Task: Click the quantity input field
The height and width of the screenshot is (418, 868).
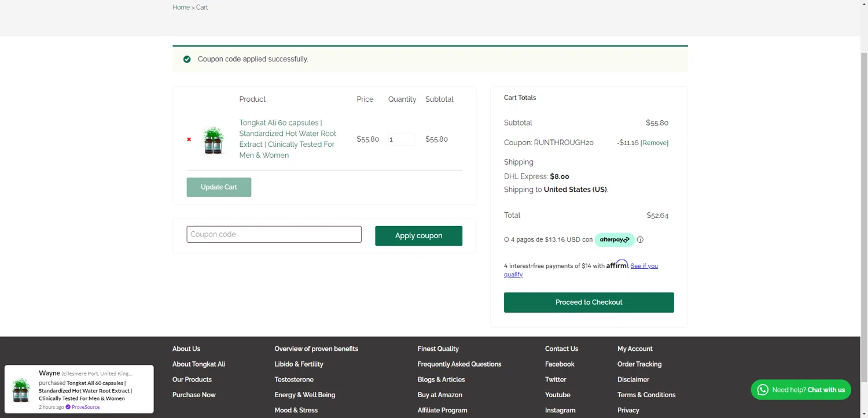Action: tap(400, 139)
